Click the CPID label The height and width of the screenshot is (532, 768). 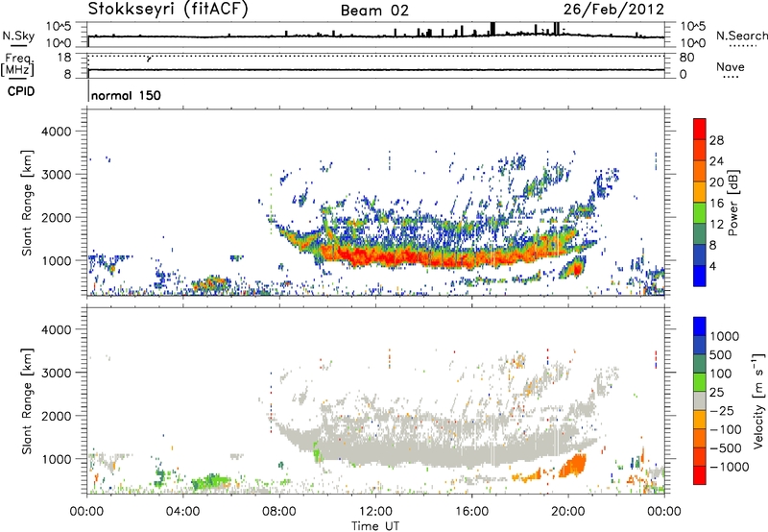[21, 91]
